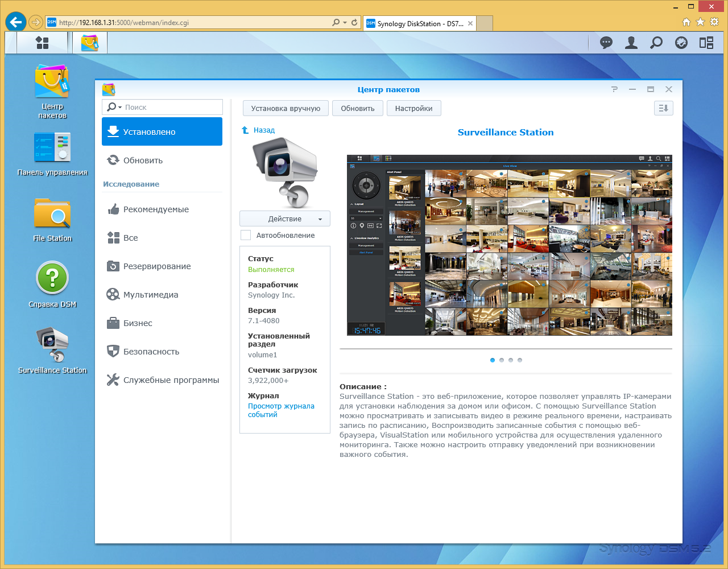
Task: Select the third screenshot carousel dot
Action: pyautogui.click(x=511, y=360)
